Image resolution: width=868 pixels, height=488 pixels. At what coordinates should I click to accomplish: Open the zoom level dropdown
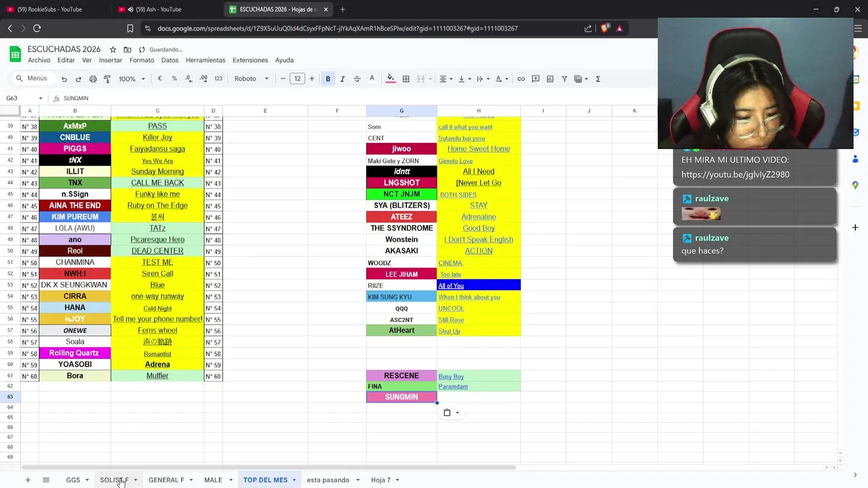pos(132,79)
